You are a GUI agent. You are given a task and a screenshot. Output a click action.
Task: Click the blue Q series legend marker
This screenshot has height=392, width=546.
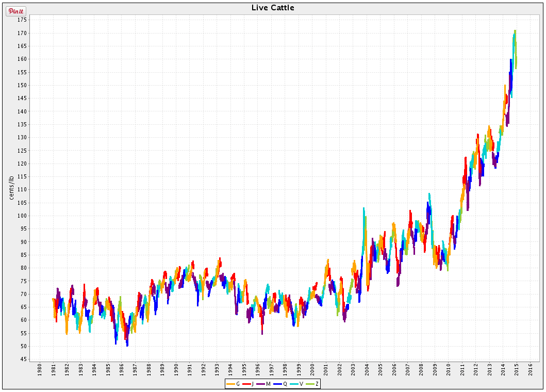[x=277, y=384]
